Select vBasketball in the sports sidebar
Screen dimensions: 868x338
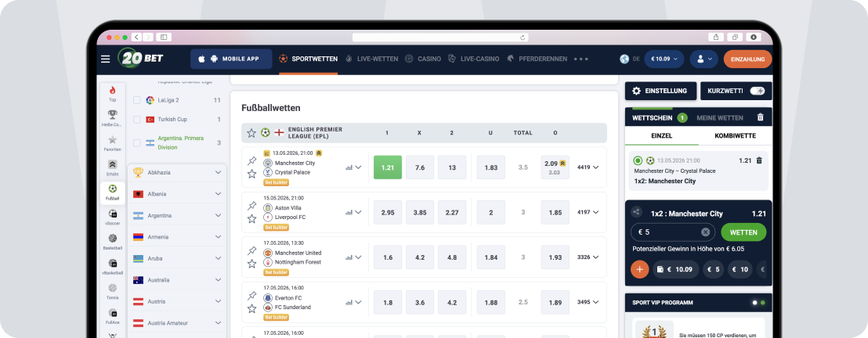pyautogui.click(x=112, y=267)
